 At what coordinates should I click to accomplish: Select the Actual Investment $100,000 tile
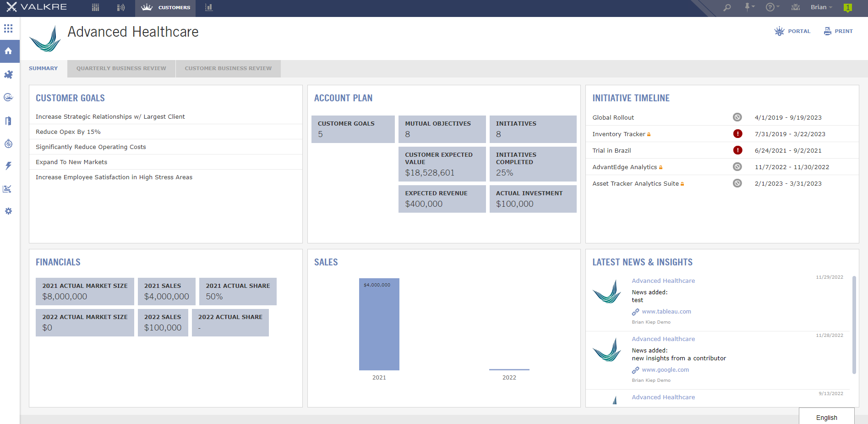tap(533, 199)
